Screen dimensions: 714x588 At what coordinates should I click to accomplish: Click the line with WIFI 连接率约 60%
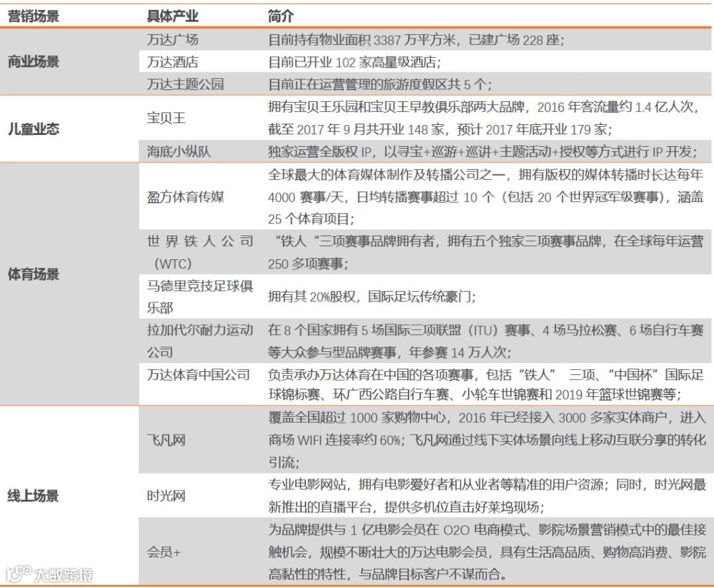[x=487, y=441]
